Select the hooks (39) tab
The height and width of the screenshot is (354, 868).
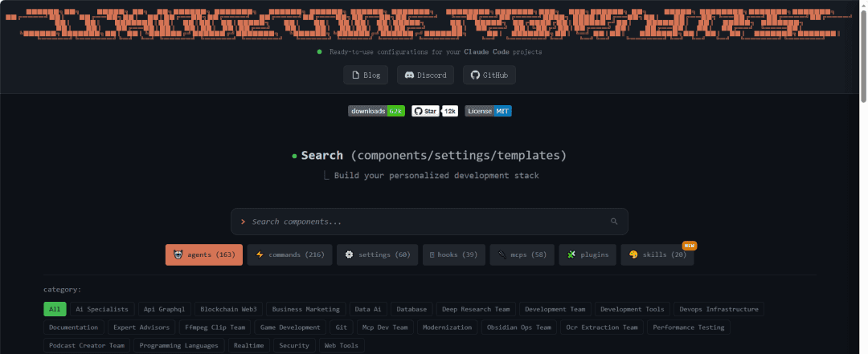click(x=453, y=255)
